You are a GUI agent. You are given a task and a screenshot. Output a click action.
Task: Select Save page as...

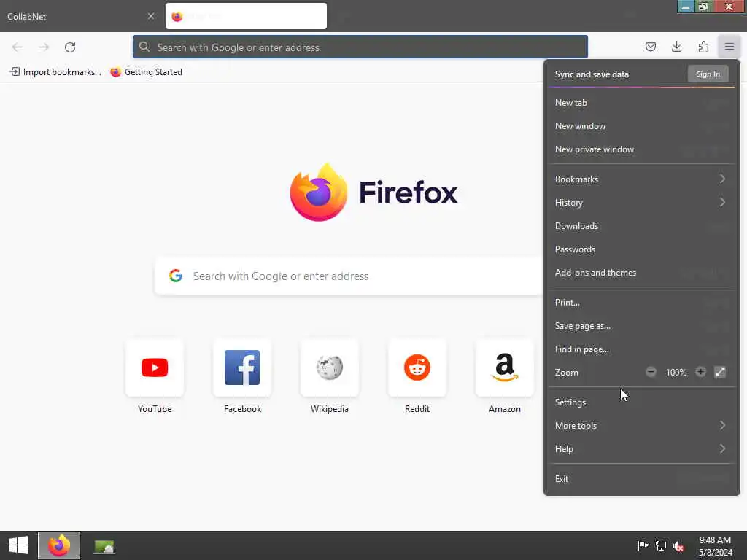click(x=642, y=326)
